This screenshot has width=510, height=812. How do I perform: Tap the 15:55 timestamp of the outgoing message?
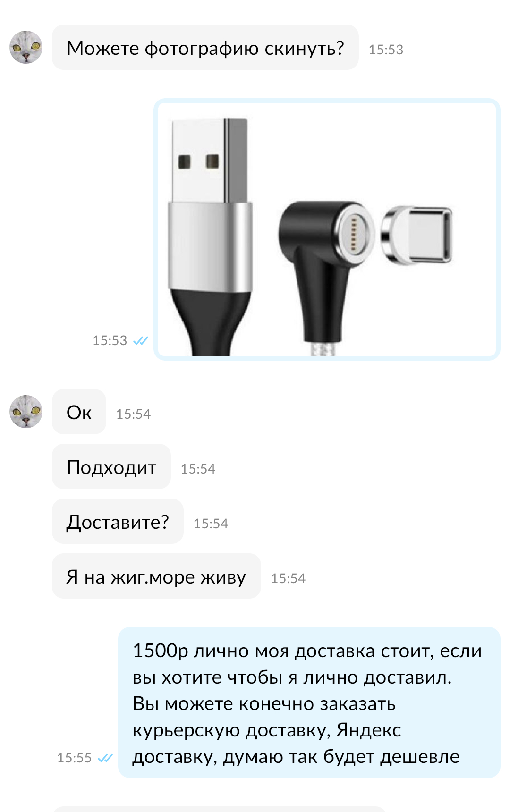[74, 758]
